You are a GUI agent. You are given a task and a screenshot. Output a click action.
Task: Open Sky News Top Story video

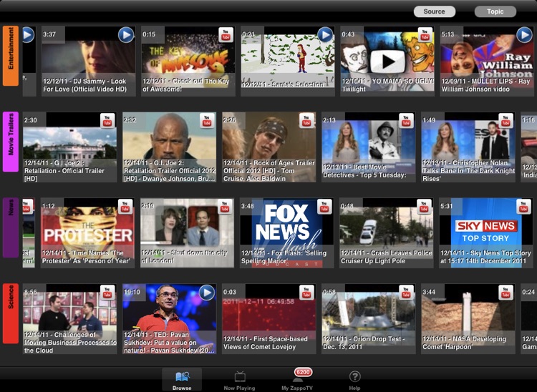tap(486, 233)
